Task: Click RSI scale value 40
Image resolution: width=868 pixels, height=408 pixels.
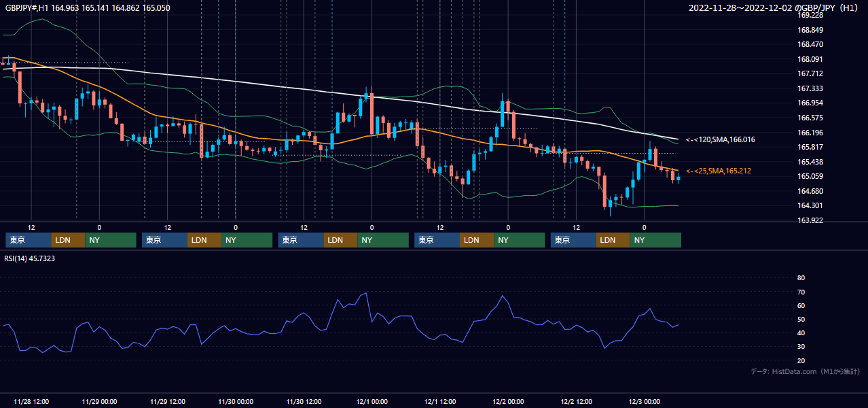Action: (801, 333)
